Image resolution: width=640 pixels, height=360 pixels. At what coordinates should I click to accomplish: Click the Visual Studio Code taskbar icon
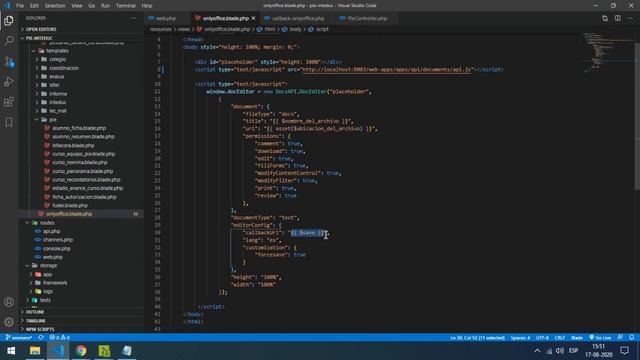pyautogui.click(x=58, y=351)
